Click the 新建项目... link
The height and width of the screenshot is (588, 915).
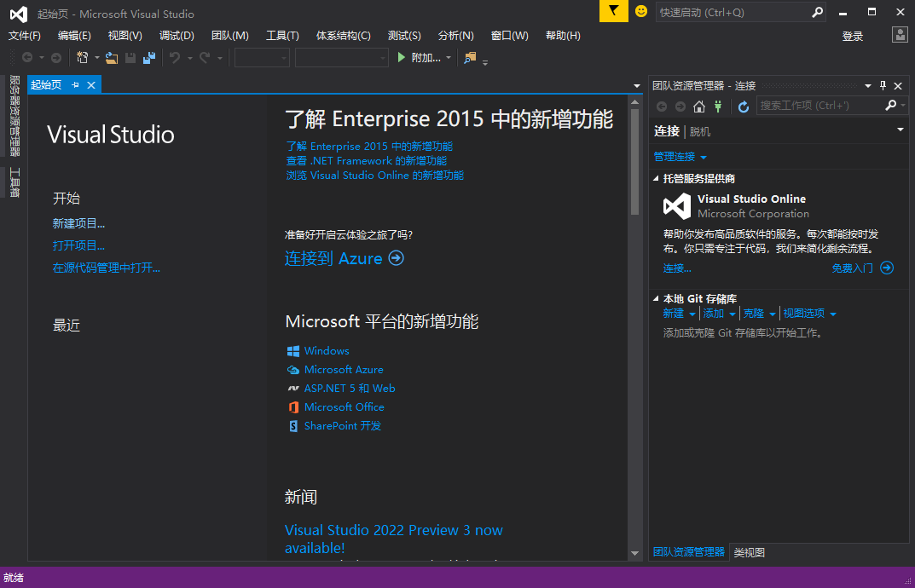click(78, 223)
